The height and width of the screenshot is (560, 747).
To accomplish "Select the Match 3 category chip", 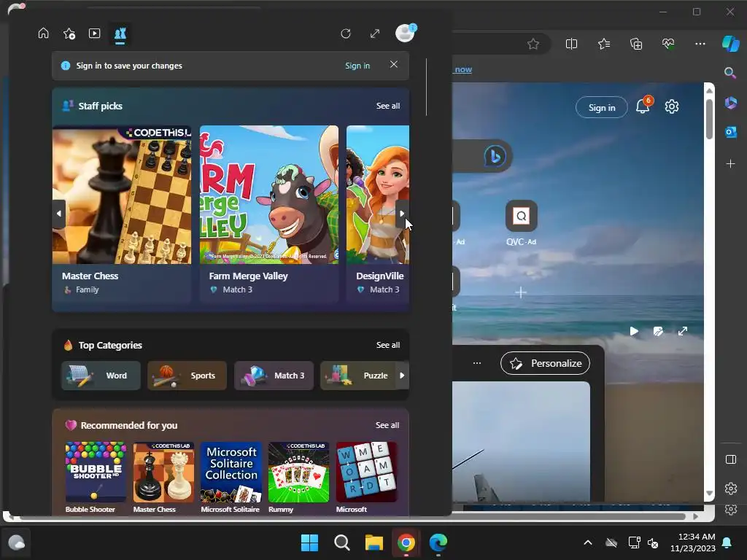I will tap(274, 376).
